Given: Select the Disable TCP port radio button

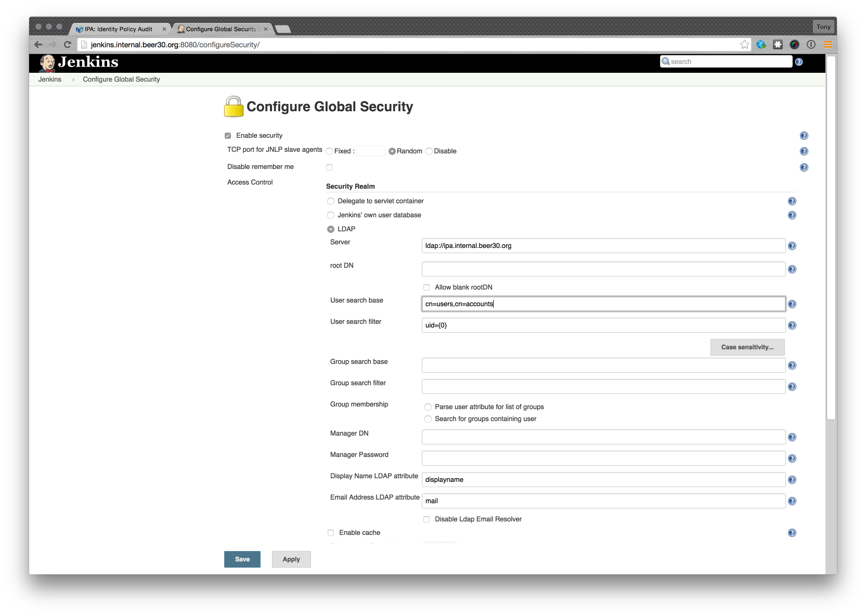Looking at the screenshot, I should (429, 151).
